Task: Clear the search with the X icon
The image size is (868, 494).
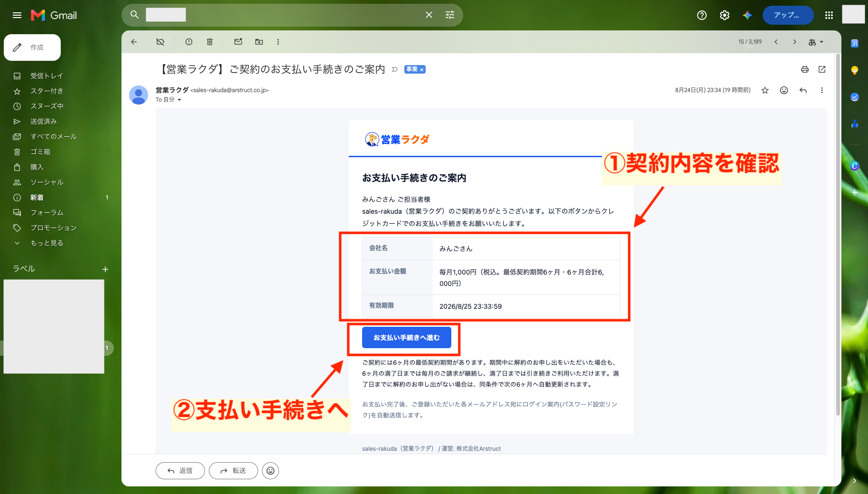Action: (x=429, y=15)
